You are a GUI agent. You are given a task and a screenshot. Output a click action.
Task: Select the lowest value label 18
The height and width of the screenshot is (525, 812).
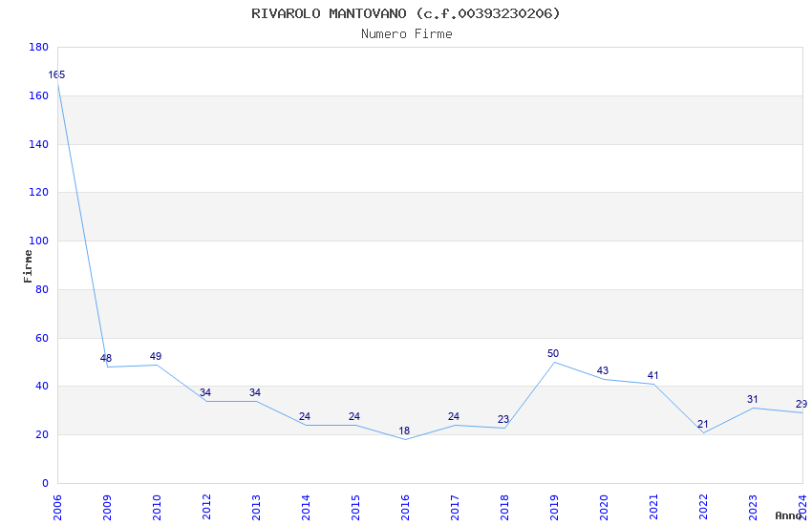pos(404,430)
